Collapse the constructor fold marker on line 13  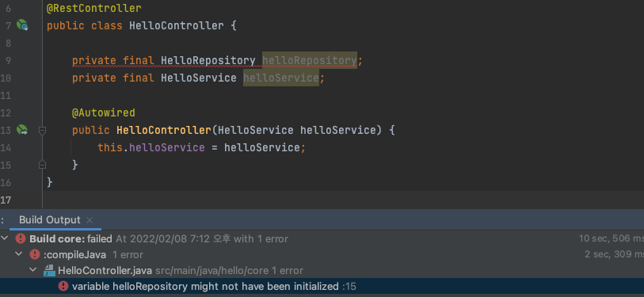pyautogui.click(x=42, y=131)
